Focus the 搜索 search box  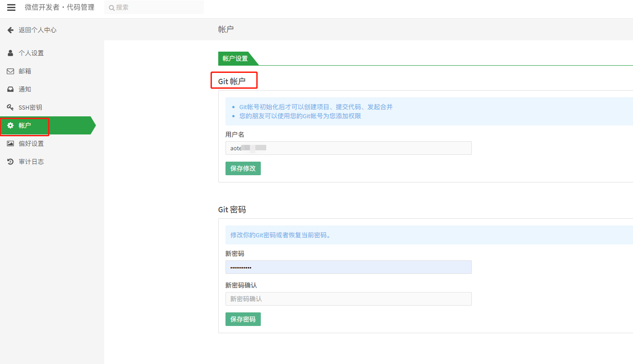(154, 7)
